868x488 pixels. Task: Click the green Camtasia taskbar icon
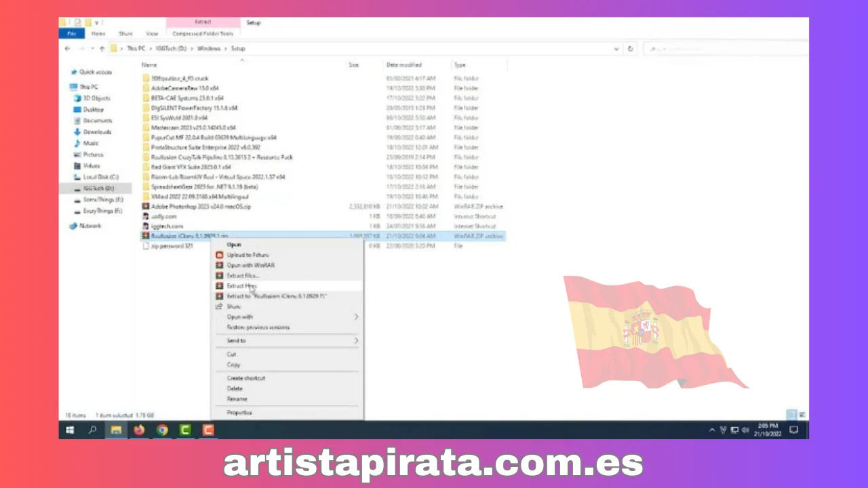click(x=185, y=430)
